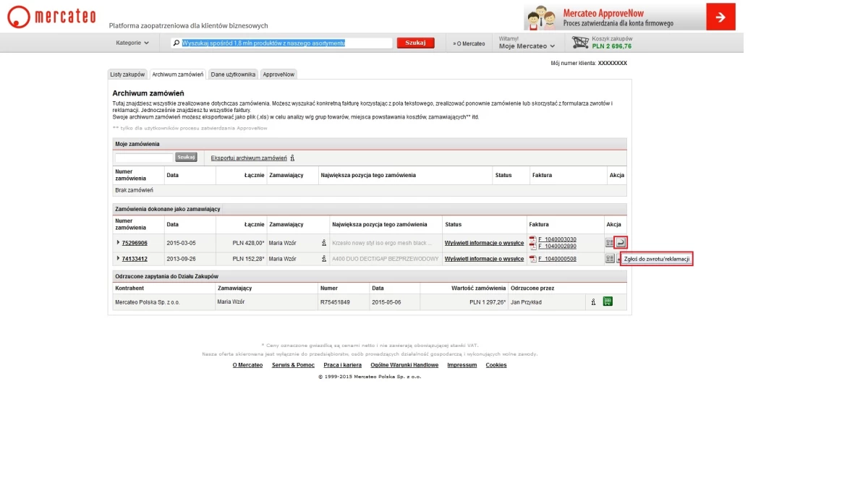Image resolution: width=868 pixels, height=488 pixels.
Task: Open the Moje Mercateo dropdown menu
Action: click(527, 46)
